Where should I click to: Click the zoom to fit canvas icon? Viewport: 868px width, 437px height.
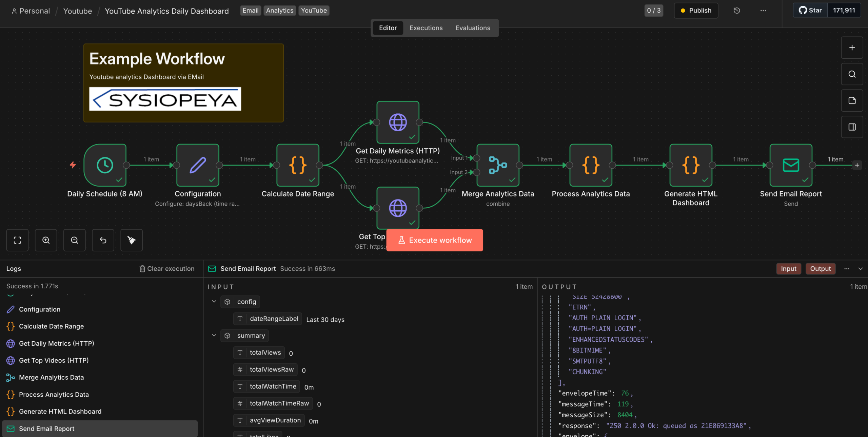[17, 240]
